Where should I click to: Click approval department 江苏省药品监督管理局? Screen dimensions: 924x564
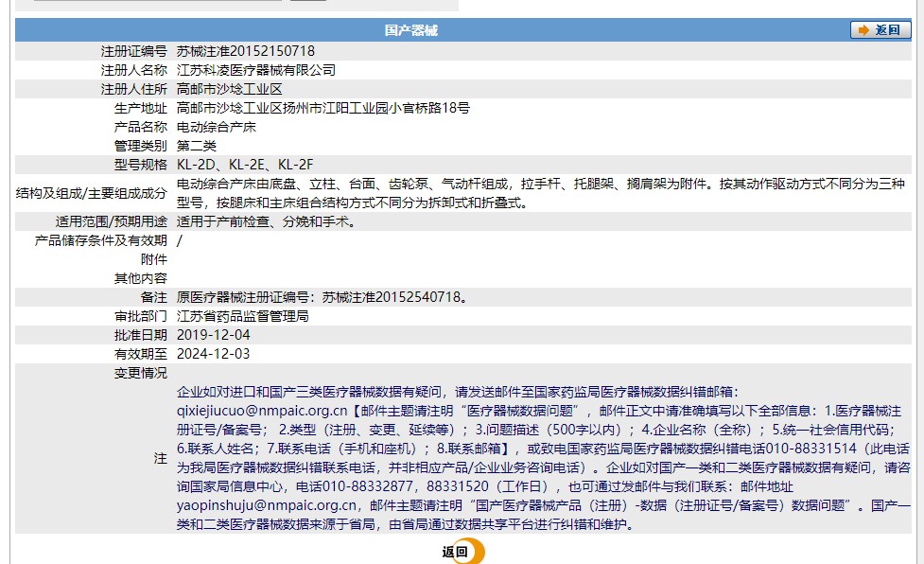tap(243, 316)
